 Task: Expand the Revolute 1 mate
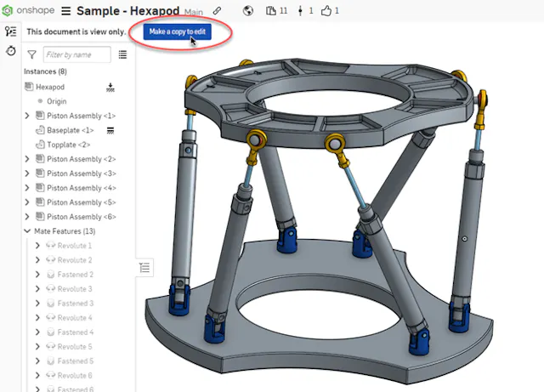pos(37,246)
